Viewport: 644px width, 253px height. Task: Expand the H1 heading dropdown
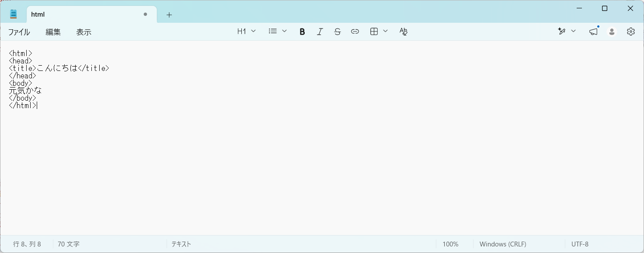(247, 32)
